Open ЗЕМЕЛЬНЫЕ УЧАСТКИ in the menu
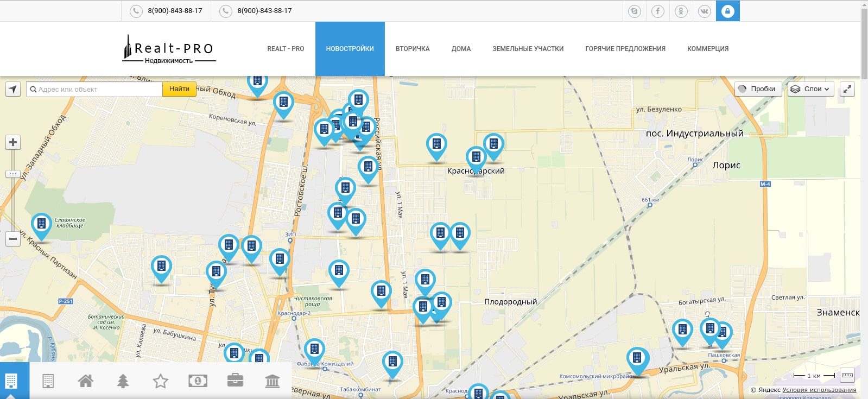Image resolution: width=868 pixels, height=399 pixels. pyautogui.click(x=528, y=49)
